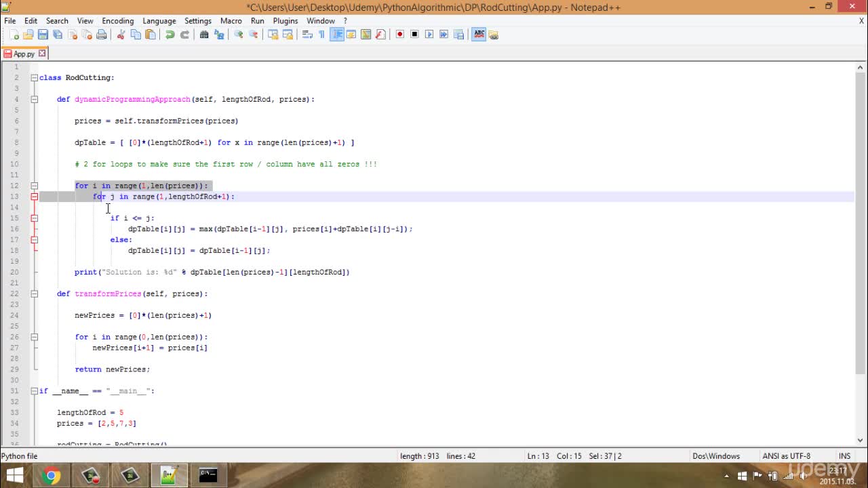Save the file using the Save icon
The image size is (868, 488).
[43, 35]
